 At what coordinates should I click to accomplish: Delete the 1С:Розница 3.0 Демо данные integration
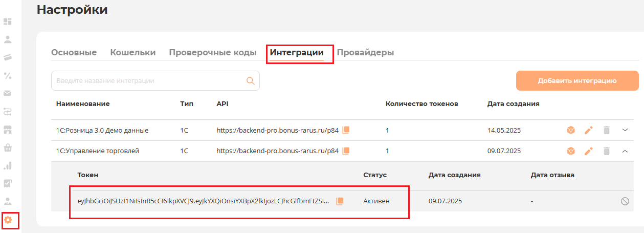coord(606,130)
